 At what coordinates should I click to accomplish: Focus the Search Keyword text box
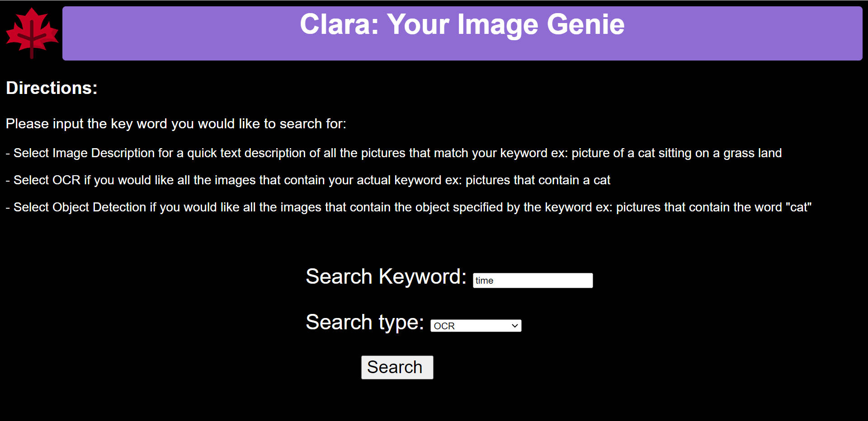533,281
